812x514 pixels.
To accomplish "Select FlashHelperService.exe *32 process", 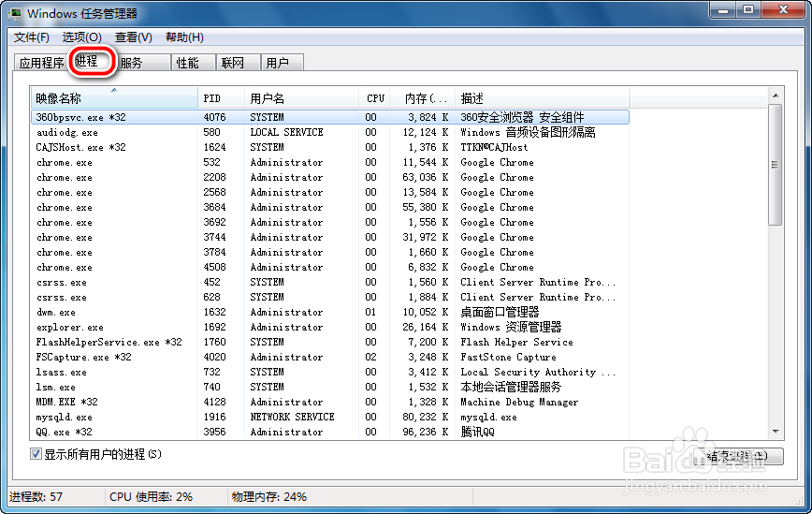I will (330, 343).
